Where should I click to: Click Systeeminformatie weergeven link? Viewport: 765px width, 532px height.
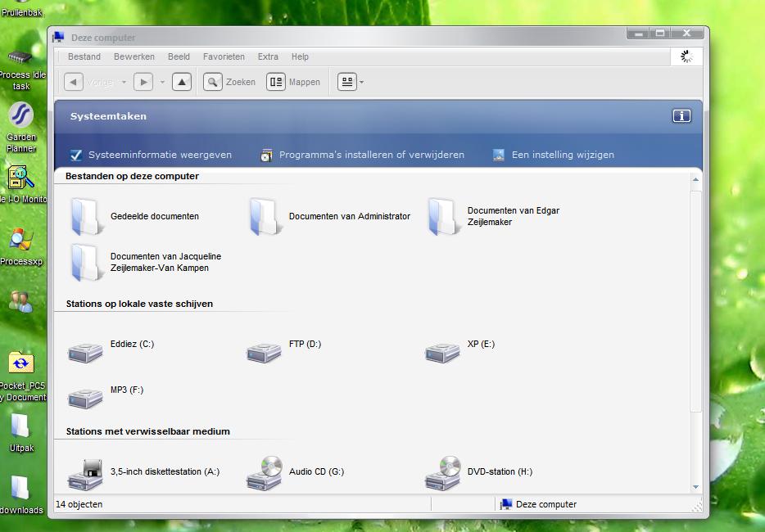(160, 155)
